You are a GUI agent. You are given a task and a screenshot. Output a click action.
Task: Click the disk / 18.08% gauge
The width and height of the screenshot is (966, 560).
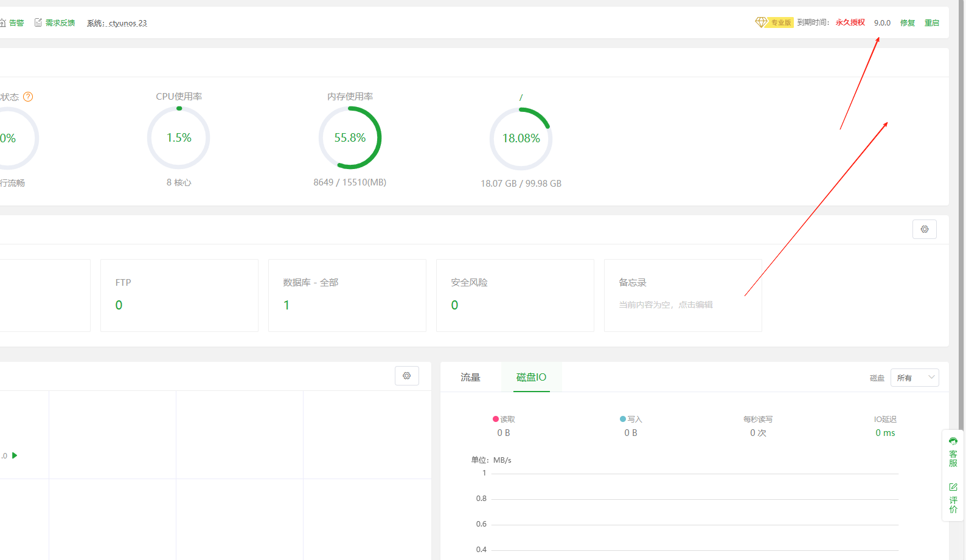[521, 139]
